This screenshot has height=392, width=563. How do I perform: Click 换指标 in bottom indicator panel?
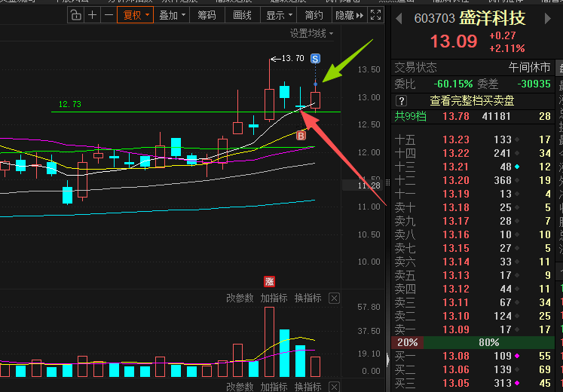pyautogui.click(x=308, y=387)
